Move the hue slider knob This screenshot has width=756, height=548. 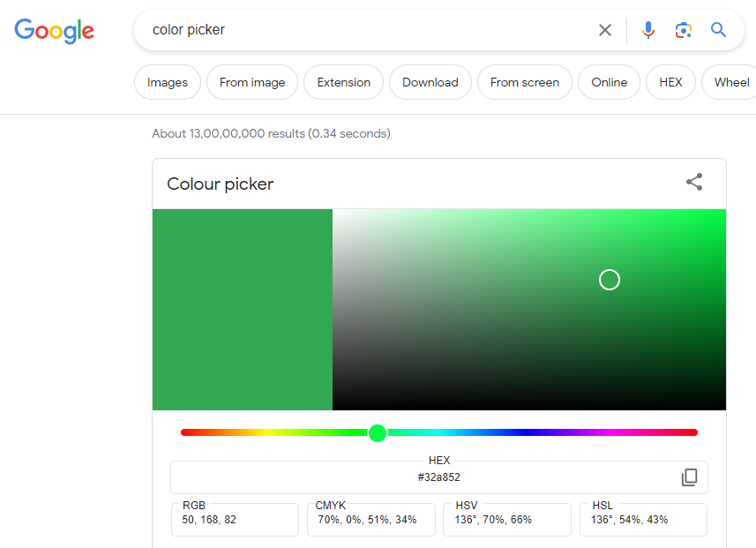378,433
